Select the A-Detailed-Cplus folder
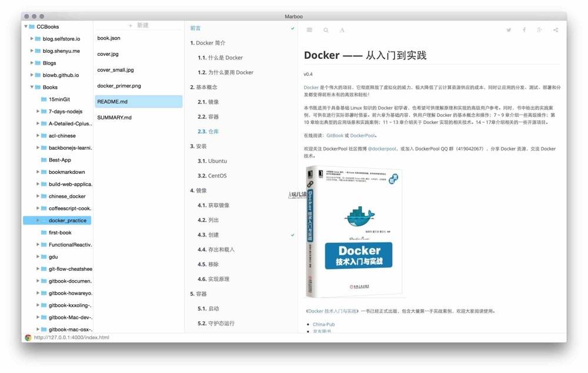This screenshot has height=373, width=588. [71, 123]
